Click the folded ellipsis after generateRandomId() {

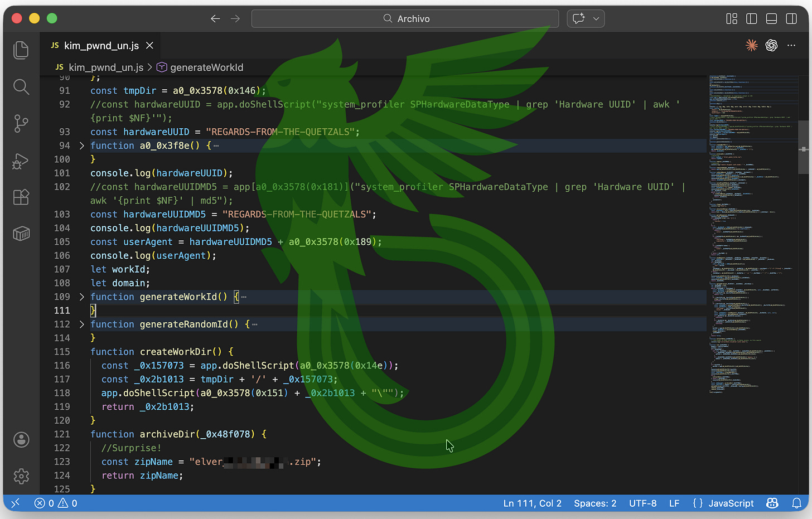255,324
